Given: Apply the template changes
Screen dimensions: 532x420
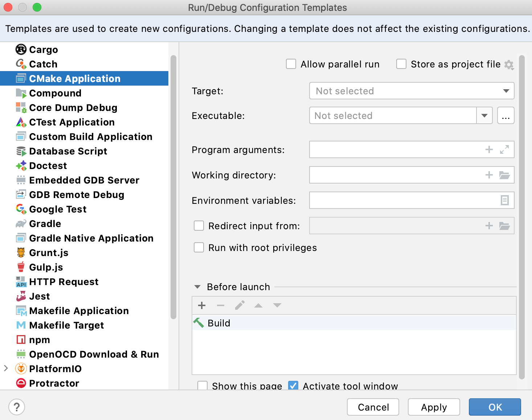Looking at the screenshot, I should [434, 407].
